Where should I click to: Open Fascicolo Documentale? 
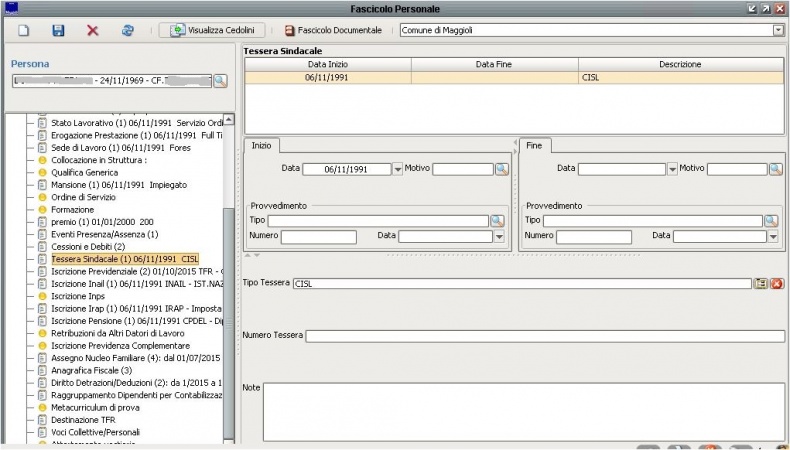click(x=333, y=31)
